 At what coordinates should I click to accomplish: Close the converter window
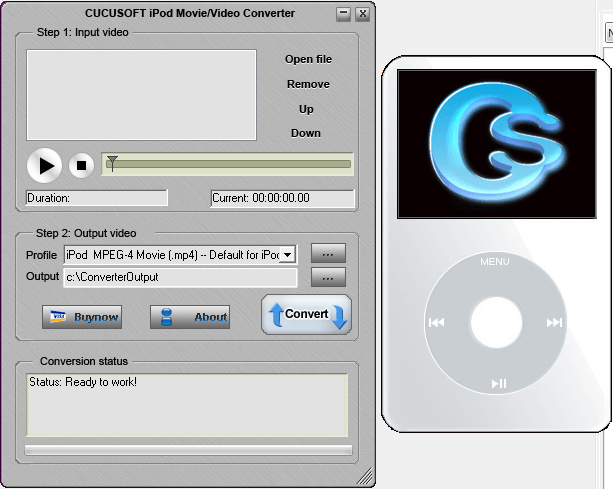pyautogui.click(x=363, y=14)
